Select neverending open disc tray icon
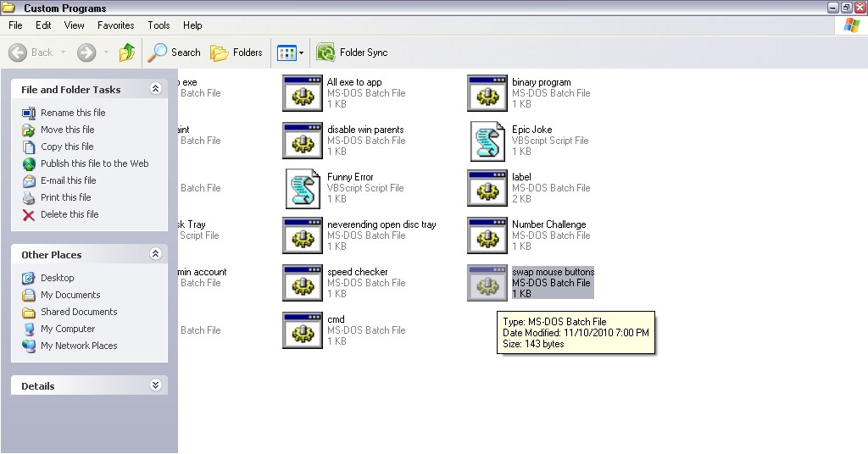Viewport: 868px width, 454px height. (303, 236)
